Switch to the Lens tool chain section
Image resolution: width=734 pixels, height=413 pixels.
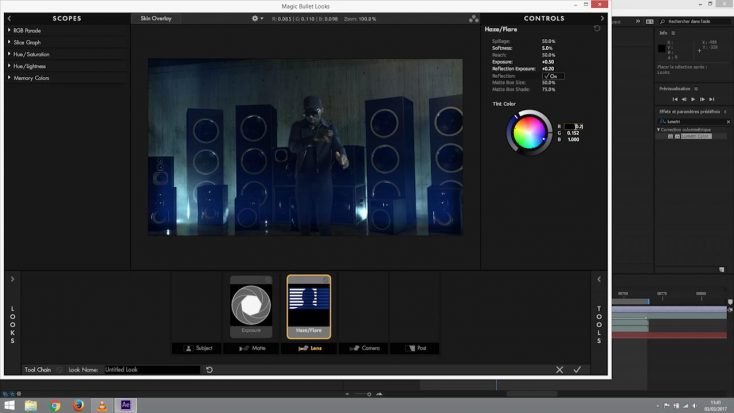pos(309,348)
